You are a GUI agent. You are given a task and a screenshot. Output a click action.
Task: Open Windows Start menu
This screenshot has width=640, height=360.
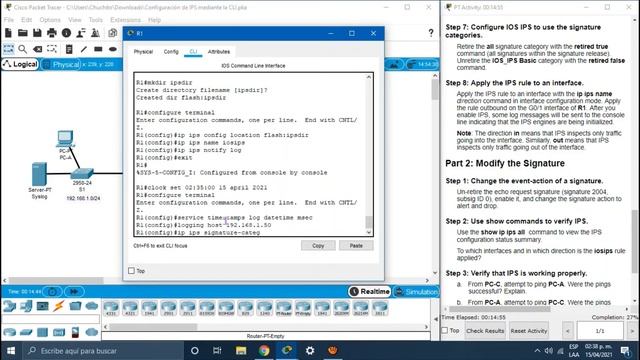(x=11, y=351)
